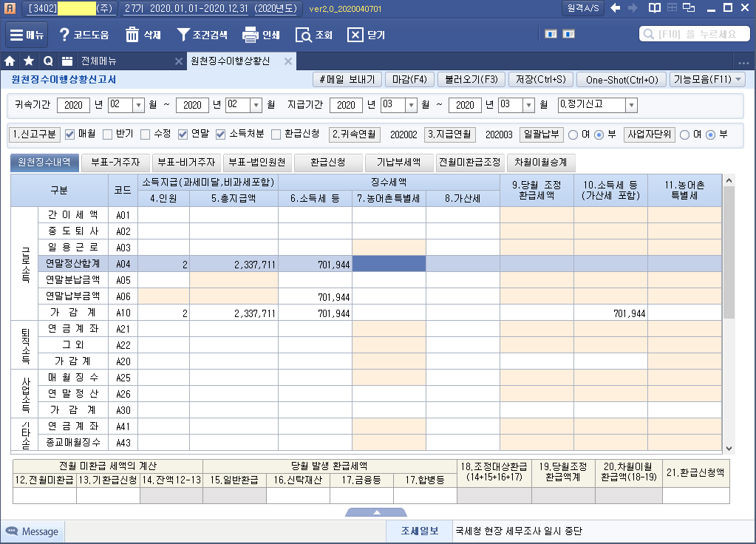
Task: Click the forward arrow in title bar
Action: (x=633, y=7)
